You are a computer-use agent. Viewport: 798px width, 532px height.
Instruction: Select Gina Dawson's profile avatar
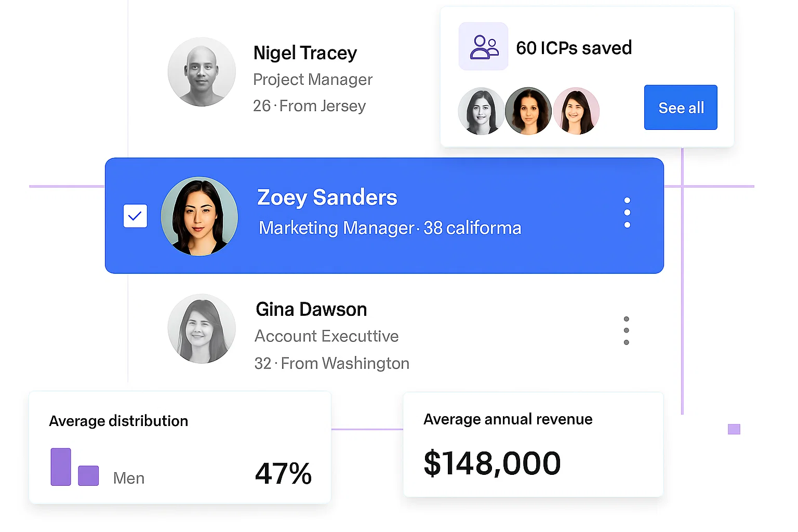pos(202,328)
